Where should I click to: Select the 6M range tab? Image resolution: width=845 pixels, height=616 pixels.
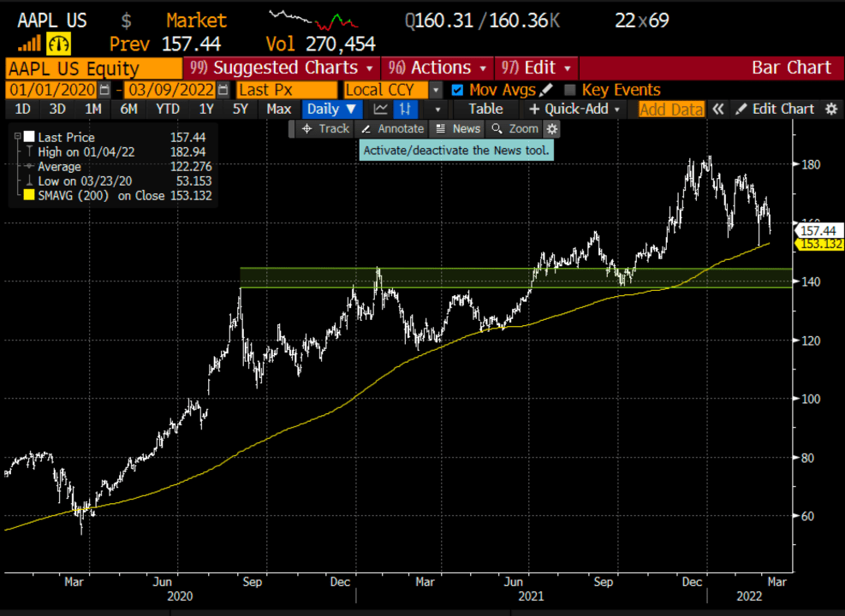click(x=128, y=110)
